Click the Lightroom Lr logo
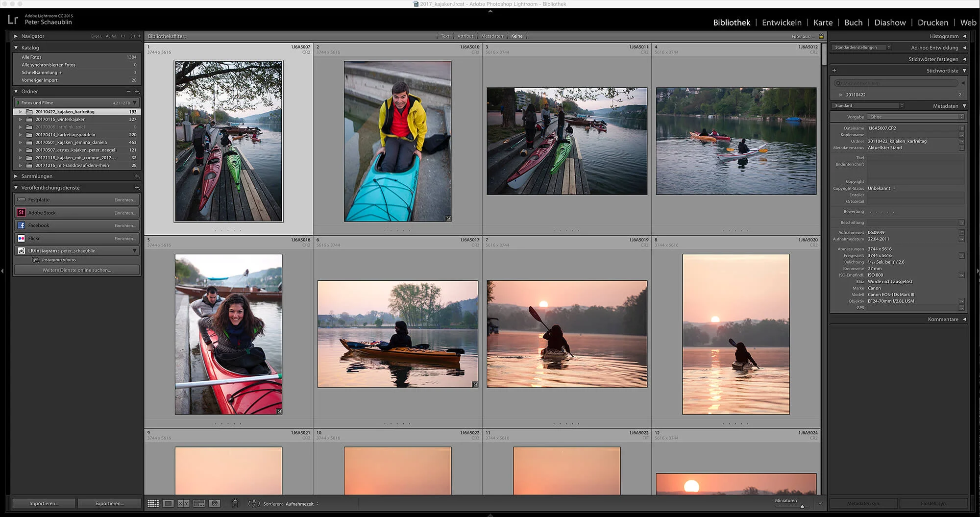Viewport: 980px width, 517px height. [x=13, y=20]
